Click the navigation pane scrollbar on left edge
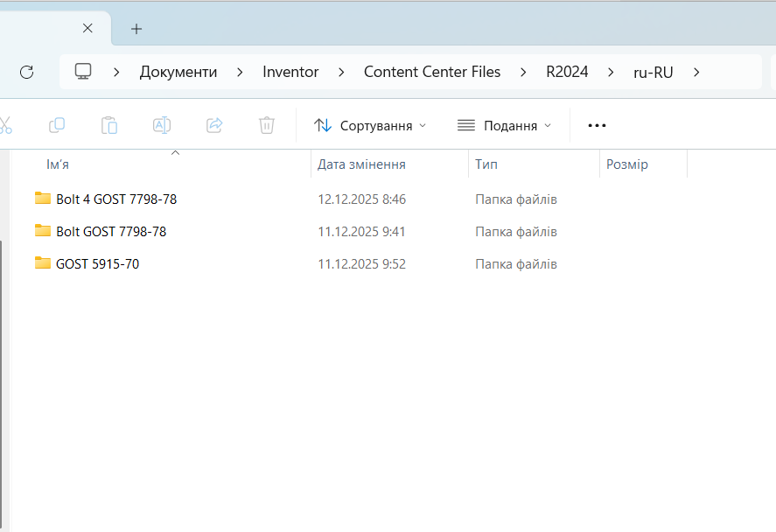Image resolution: width=776 pixels, height=532 pixels. pos(2,386)
